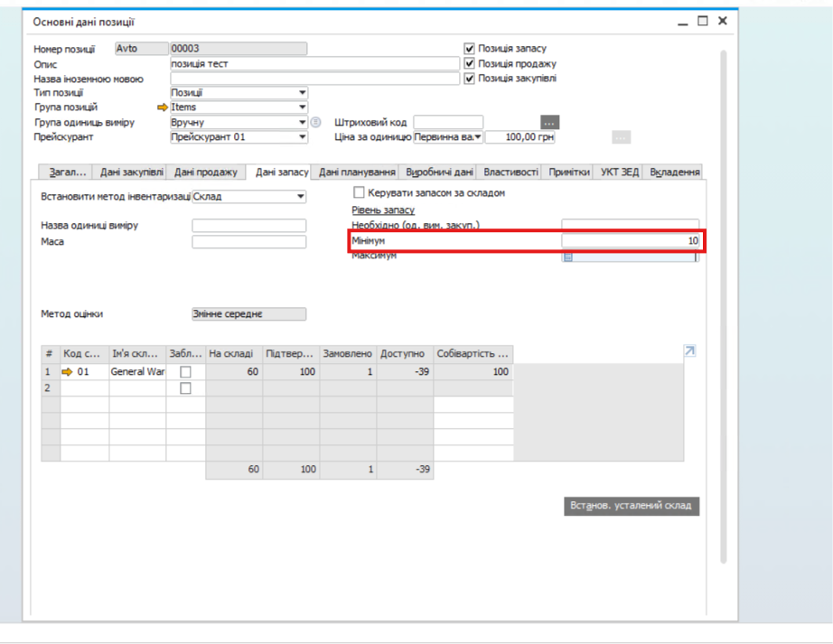Switch to the Загал... tab
The image size is (833, 644).
coord(67,172)
